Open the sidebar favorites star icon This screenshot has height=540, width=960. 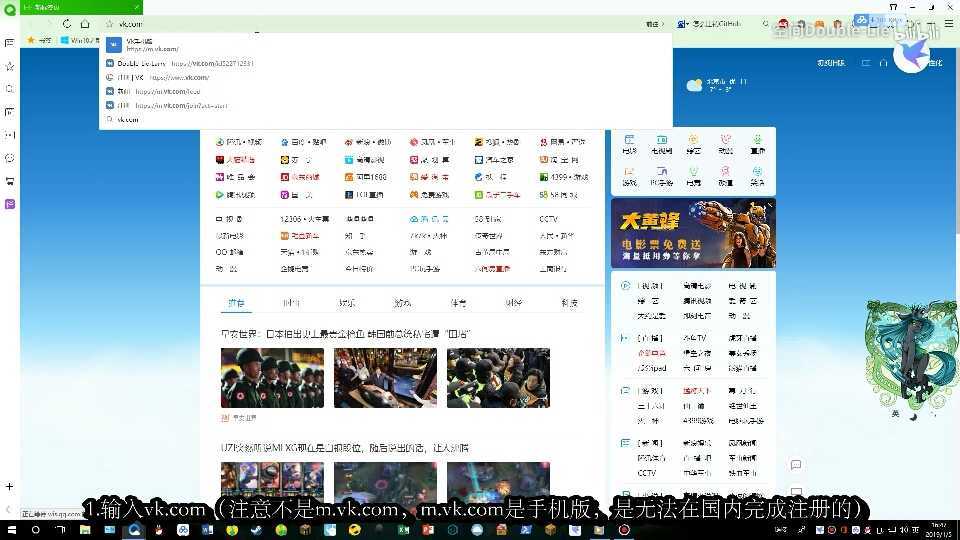pyautogui.click(x=10, y=66)
